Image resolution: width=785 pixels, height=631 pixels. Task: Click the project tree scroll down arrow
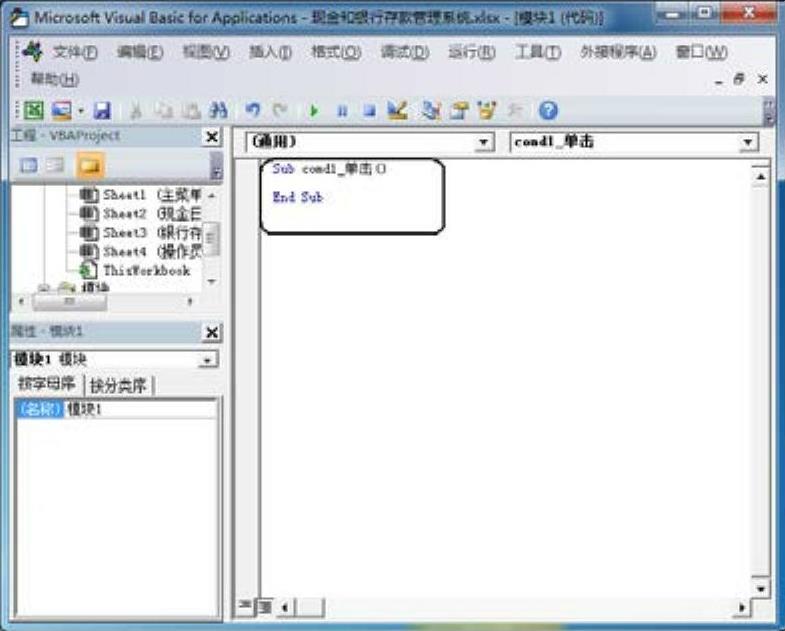coord(212,281)
